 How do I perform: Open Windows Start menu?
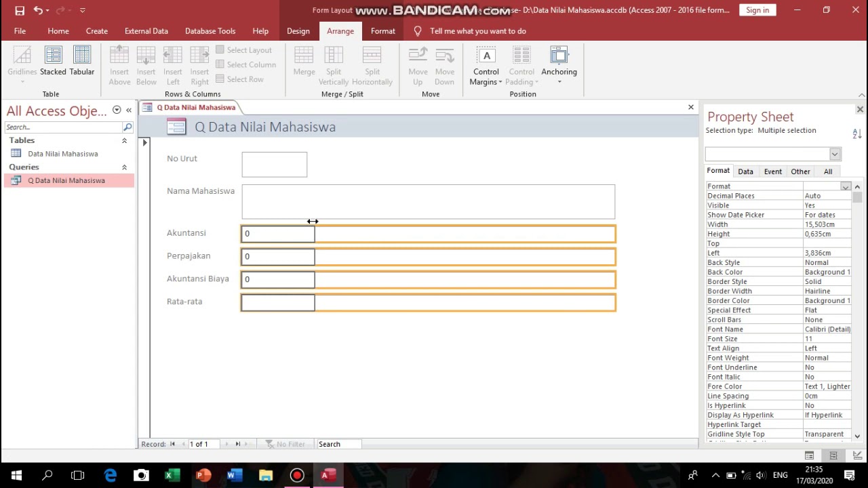pyautogui.click(x=16, y=475)
